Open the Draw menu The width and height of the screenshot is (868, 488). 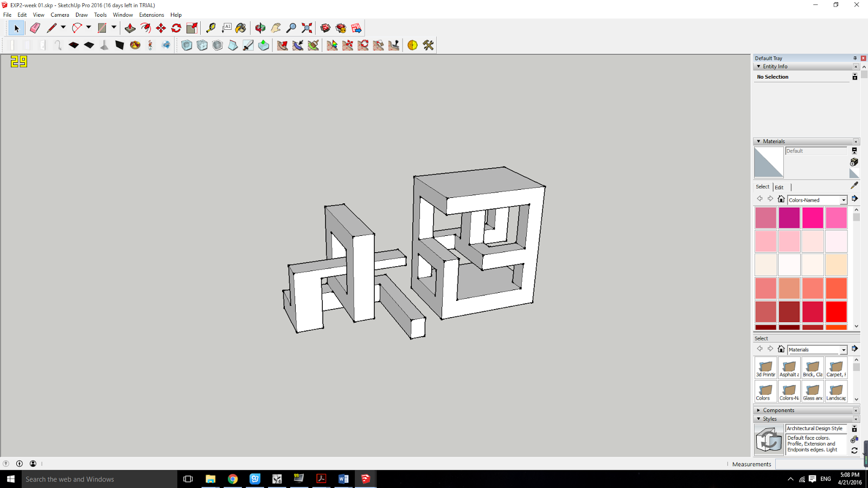81,15
